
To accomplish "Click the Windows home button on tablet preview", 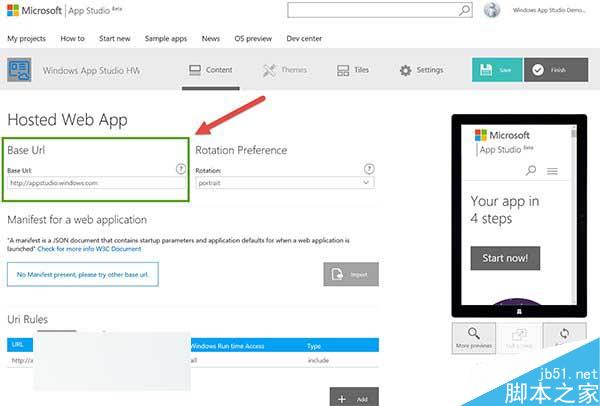I will point(519,312).
